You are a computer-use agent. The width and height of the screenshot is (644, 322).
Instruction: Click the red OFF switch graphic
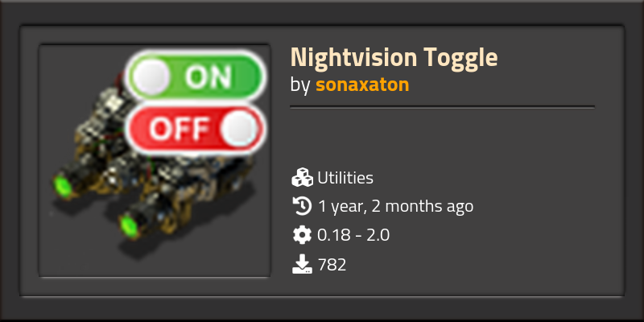pyautogui.click(x=196, y=129)
